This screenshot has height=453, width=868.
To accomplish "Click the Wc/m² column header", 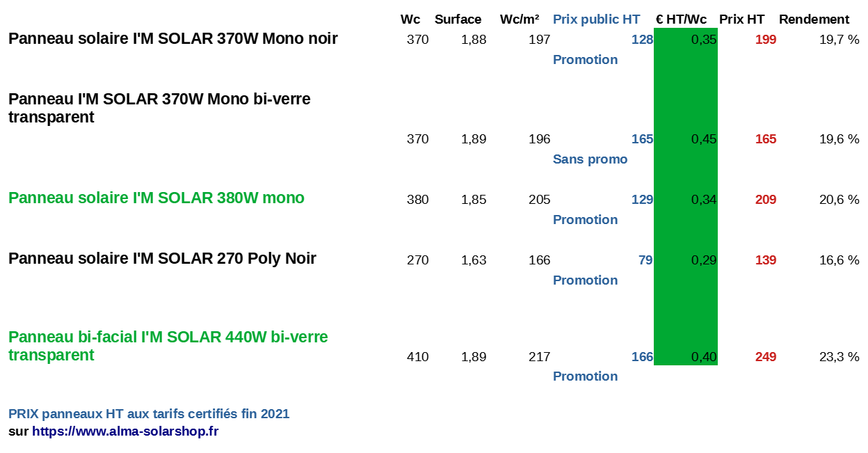I will tap(520, 19).
